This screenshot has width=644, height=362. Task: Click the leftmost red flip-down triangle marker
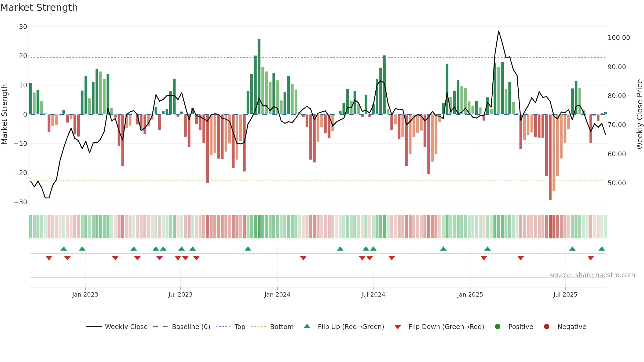tap(49, 258)
